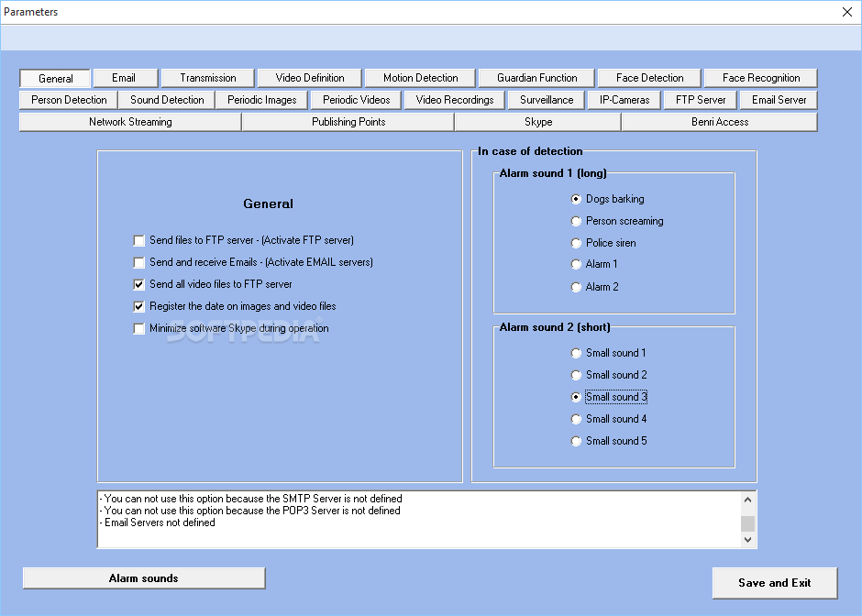Switch to Face Detection tab
862x616 pixels.
(649, 78)
